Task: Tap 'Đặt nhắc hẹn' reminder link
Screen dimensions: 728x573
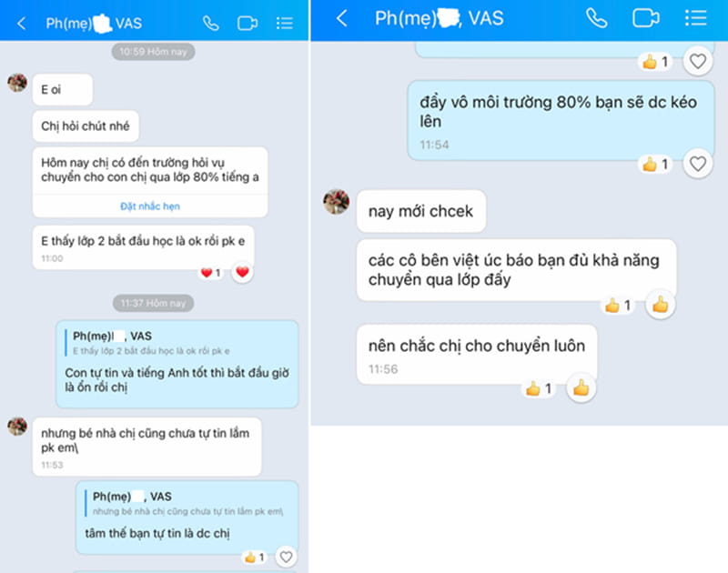Action: pyautogui.click(x=150, y=206)
